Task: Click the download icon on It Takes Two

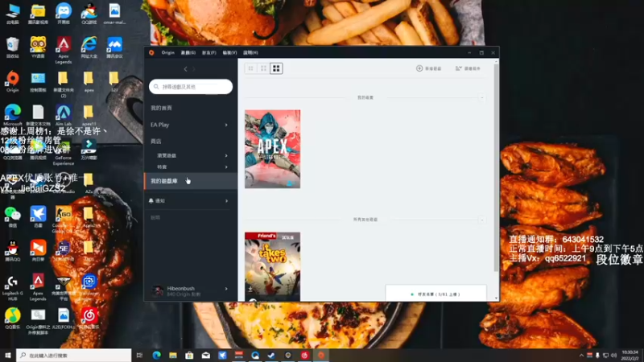Action: click(x=250, y=289)
